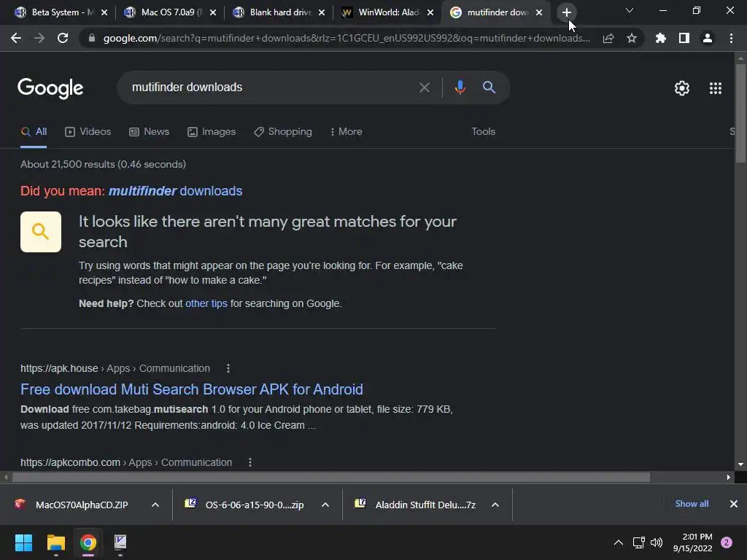Click Show all downloads
This screenshot has height=560, width=747.
tap(692, 504)
